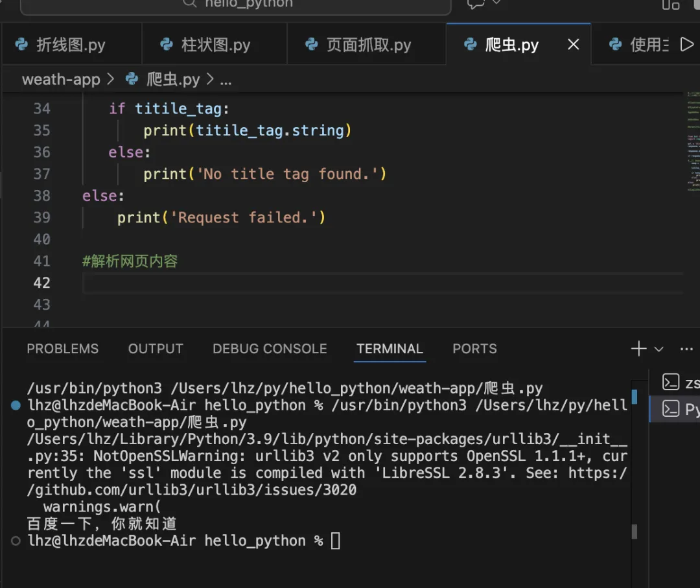Select the zsh terminal session

[680, 382]
